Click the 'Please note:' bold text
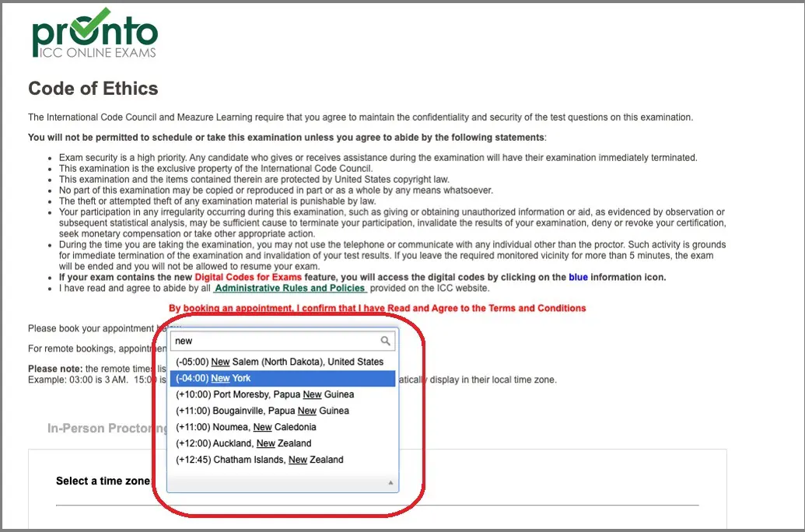The image size is (805, 532). pyautogui.click(x=55, y=369)
